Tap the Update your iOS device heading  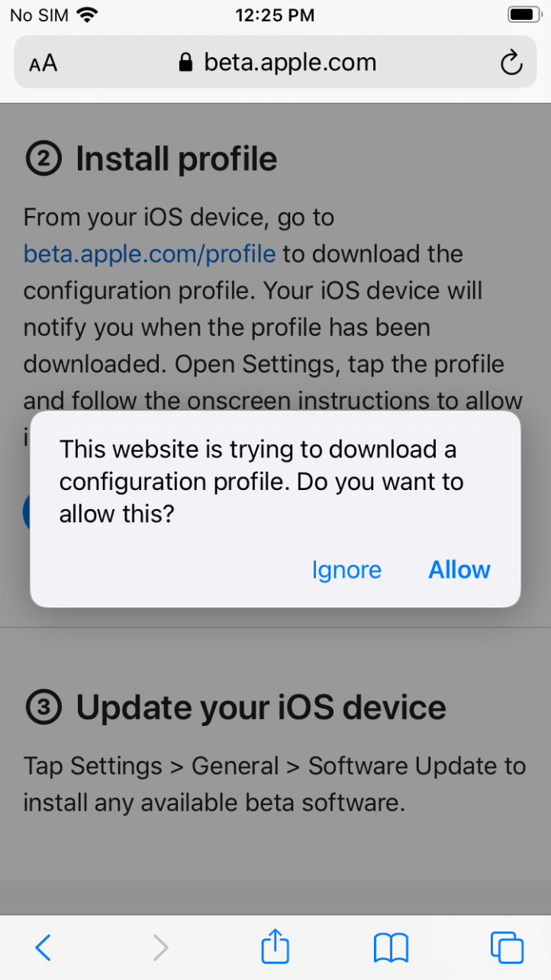coord(261,708)
